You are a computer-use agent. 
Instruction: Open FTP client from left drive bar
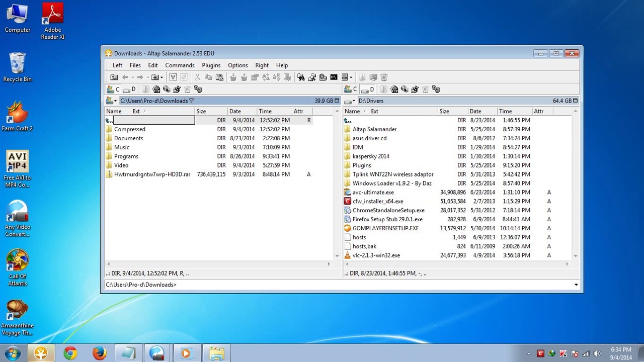[x=156, y=89]
